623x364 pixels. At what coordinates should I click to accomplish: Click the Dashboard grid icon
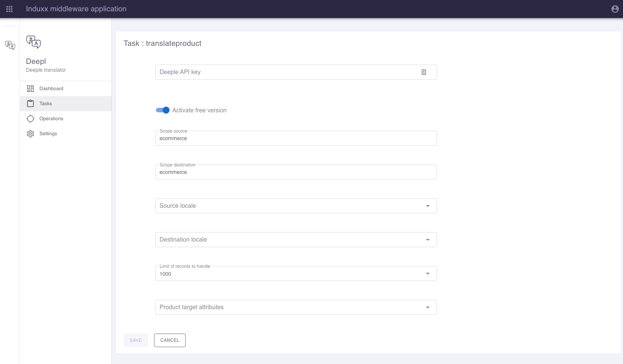(30, 89)
